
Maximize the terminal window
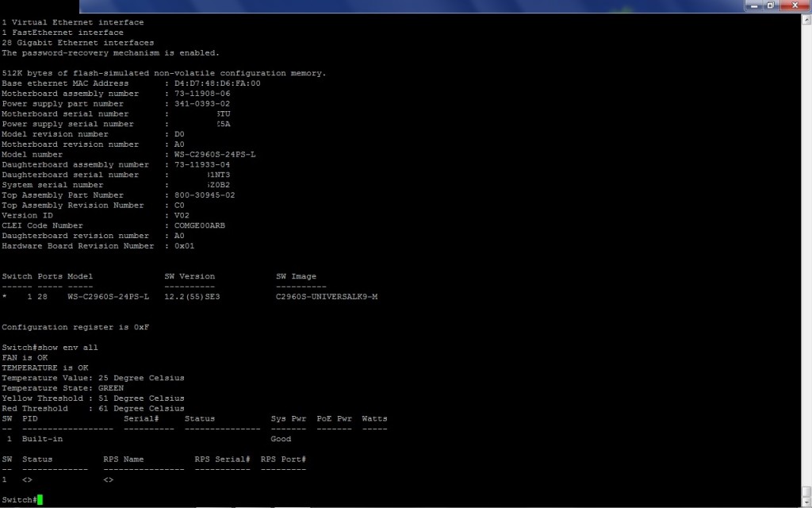pyautogui.click(x=770, y=6)
